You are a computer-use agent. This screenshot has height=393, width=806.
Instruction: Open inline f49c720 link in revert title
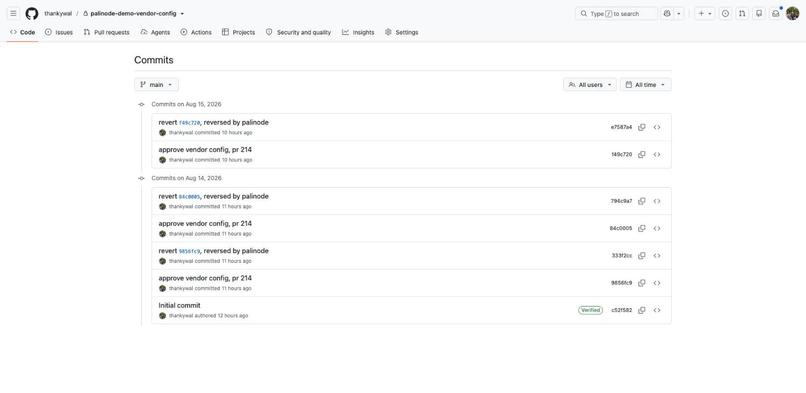[189, 123]
